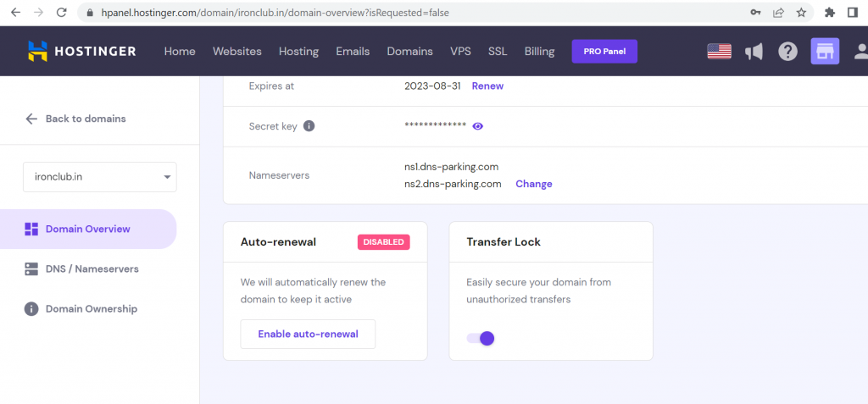Click the Transfer Lock card heading
The width and height of the screenshot is (868, 404).
click(504, 242)
